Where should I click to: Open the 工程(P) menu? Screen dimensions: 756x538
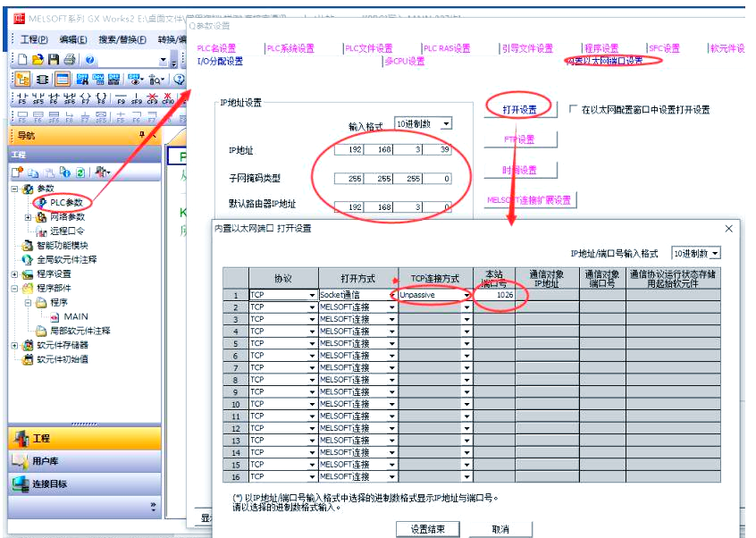pyautogui.click(x=34, y=39)
